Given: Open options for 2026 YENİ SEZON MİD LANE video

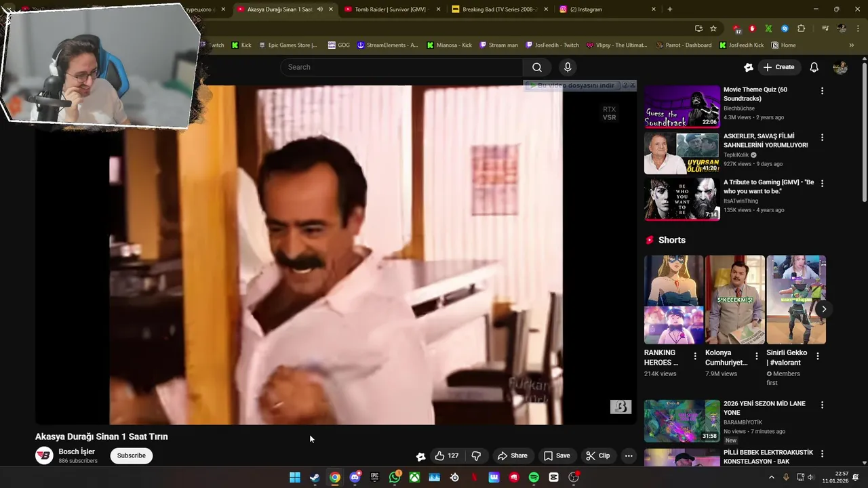Looking at the screenshot, I should pyautogui.click(x=822, y=405).
